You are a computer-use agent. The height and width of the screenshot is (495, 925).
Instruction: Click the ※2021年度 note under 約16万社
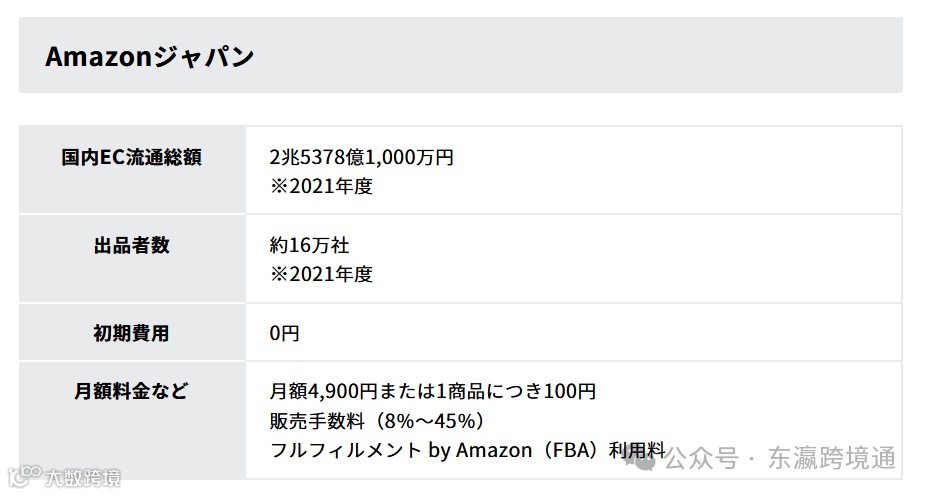coord(321,274)
